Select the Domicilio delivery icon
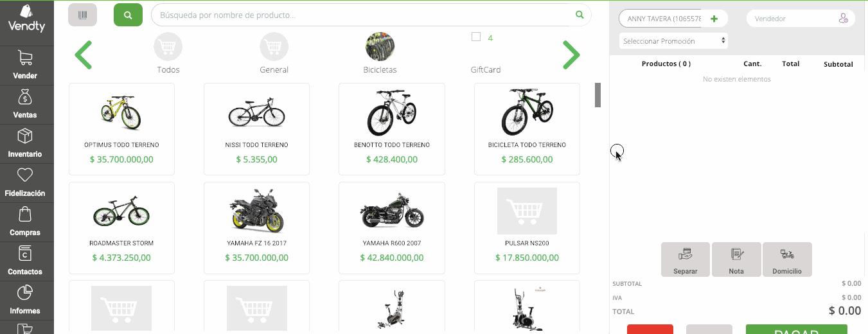Image resolution: width=868 pixels, height=334 pixels. click(x=787, y=259)
